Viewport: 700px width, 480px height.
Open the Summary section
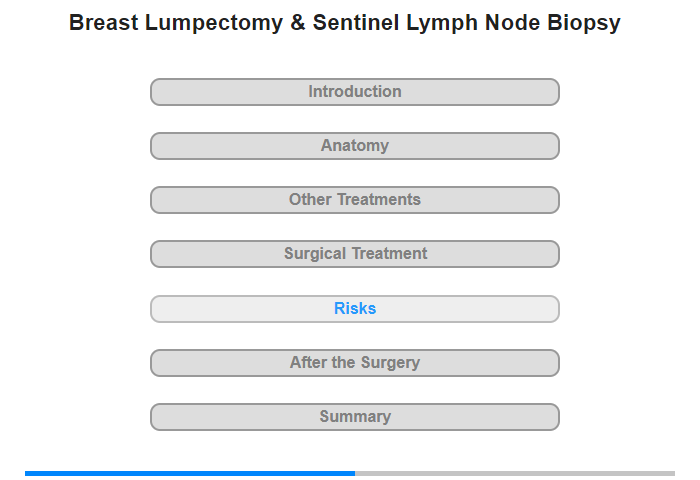(x=354, y=417)
